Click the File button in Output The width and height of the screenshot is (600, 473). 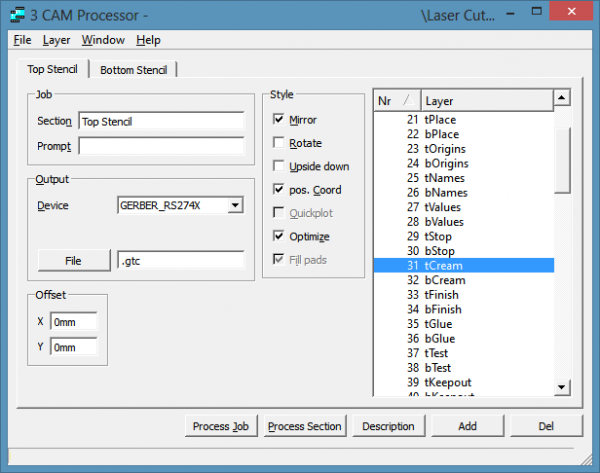point(73,260)
